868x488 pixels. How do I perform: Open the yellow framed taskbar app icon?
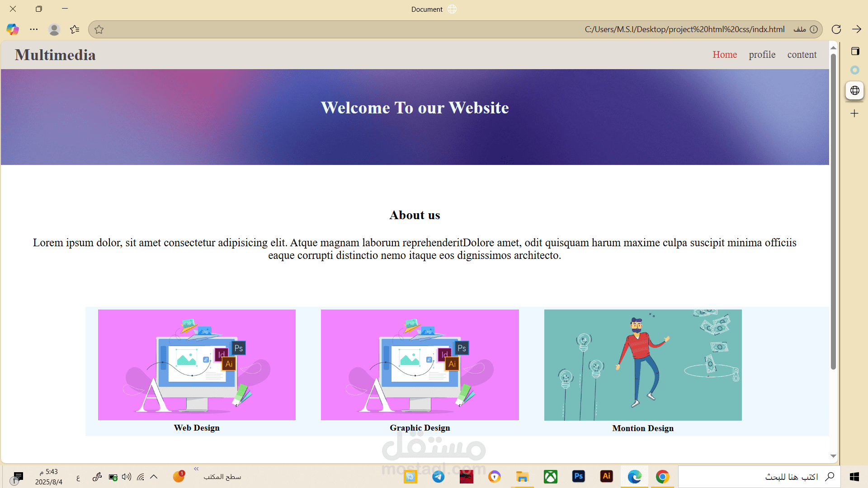point(410,477)
